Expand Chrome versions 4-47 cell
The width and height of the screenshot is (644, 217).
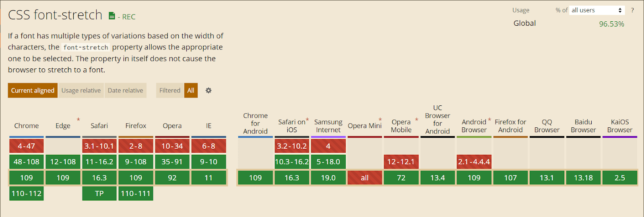[x=27, y=146]
